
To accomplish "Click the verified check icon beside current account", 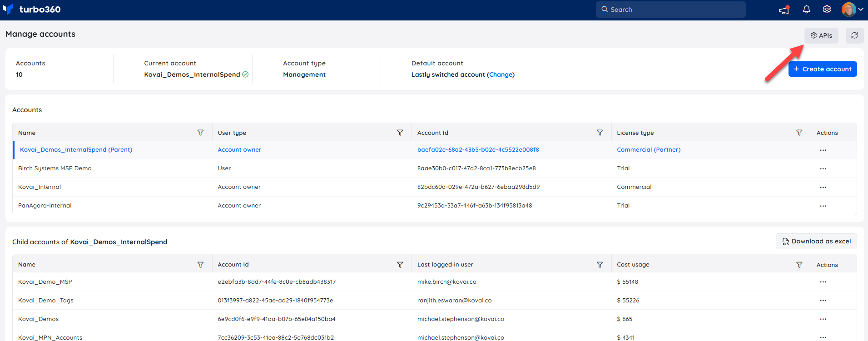I will point(245,74).
